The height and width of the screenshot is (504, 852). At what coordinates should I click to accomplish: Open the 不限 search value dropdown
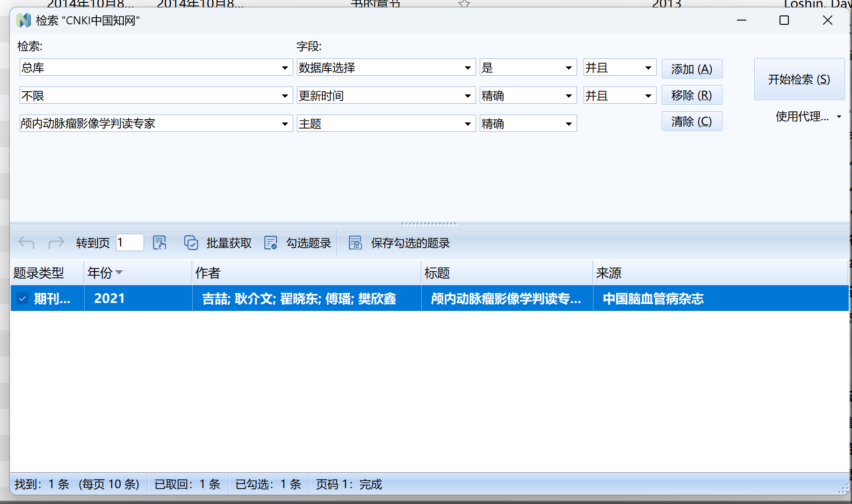(285, 96)
